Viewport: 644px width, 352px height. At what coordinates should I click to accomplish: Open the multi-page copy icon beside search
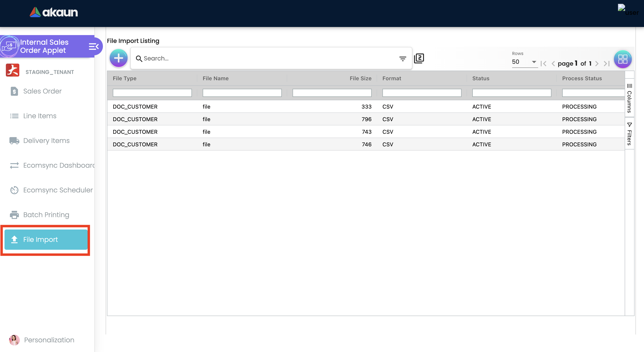coord(419,58)
